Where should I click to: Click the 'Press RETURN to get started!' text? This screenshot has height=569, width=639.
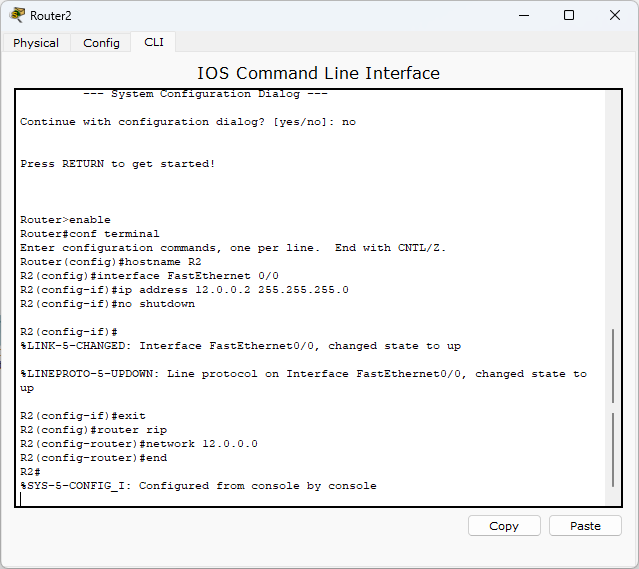[117, 164]
